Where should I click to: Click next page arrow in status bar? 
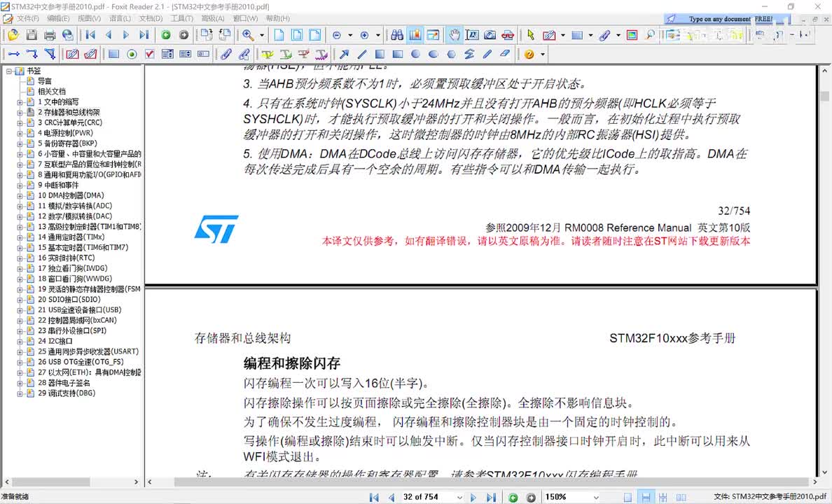click(x=473, y=497)
